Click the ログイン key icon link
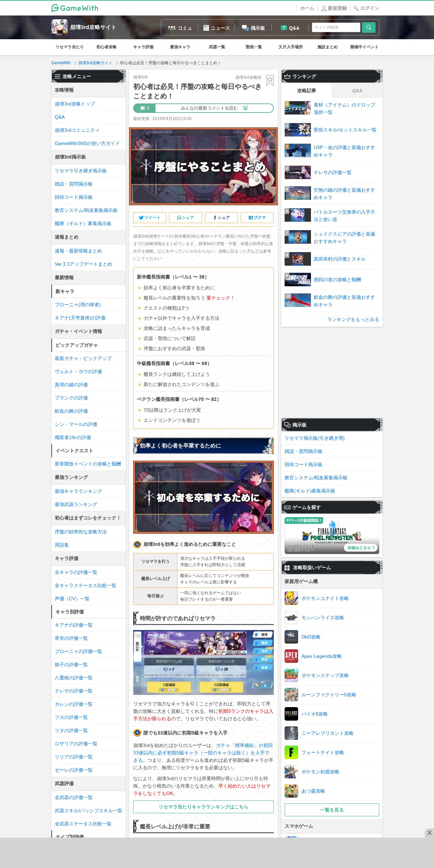The image size is (434, 868). (366, 8)
